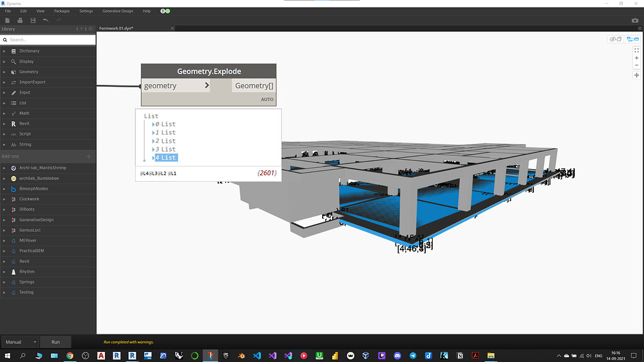This screenshot has height=362, width=644.
Task: Open the Manual run type dropdown
Action: click(19, 342)
